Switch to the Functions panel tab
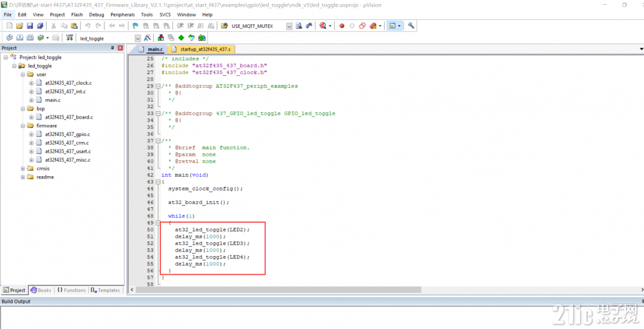The height and width of the screenshot is (329, 644). pyautogui.click(x=72, y=290)
